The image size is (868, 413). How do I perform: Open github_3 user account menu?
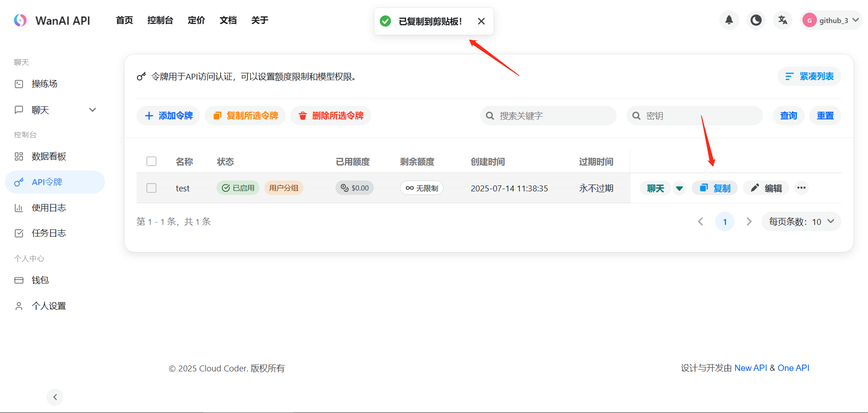click(831, 20)
